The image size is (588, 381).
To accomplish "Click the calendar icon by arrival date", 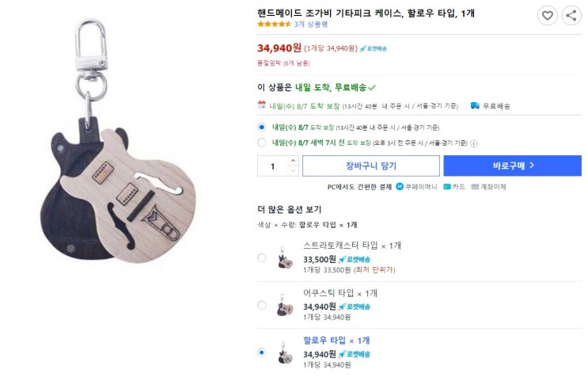I will coord(262,105).
